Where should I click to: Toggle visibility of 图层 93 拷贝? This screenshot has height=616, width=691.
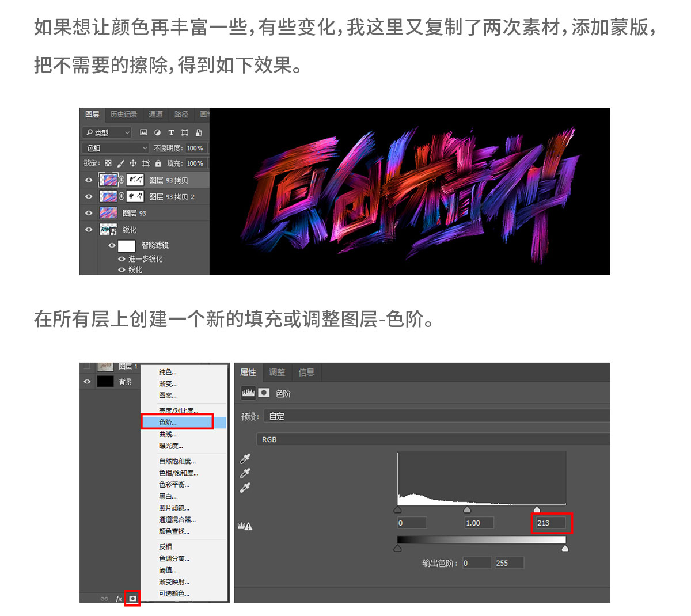[x=89, y=180]
